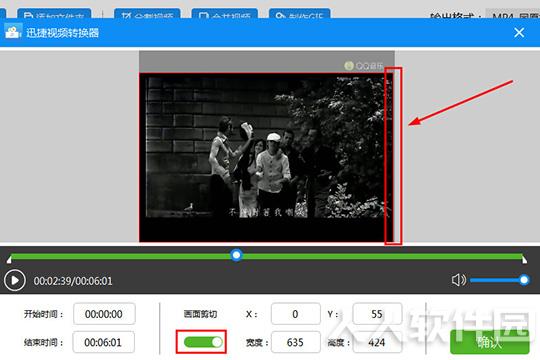
Task: Click the 结束时间 field 00:06:01
Action: click(x=103, y=342)
